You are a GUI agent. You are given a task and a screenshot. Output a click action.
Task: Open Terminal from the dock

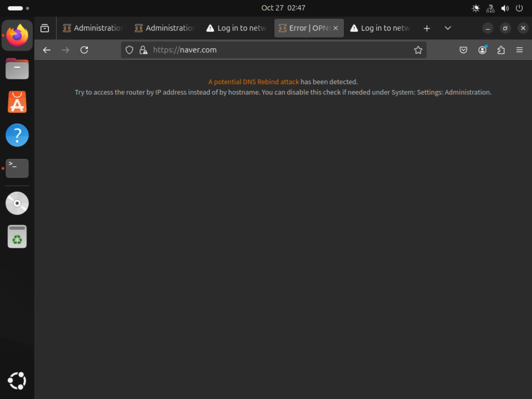pos(17,168)
